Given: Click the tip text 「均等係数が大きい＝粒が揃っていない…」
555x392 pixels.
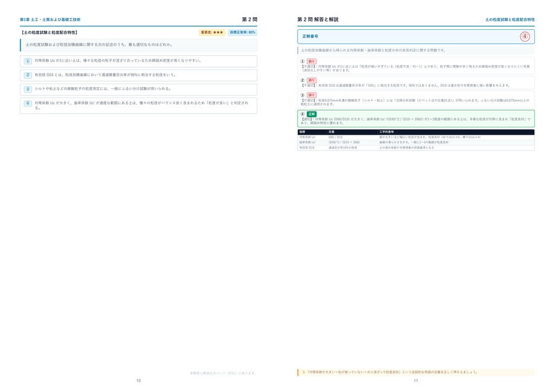Looking at the screenshot, I should click(x=392, y=372).
